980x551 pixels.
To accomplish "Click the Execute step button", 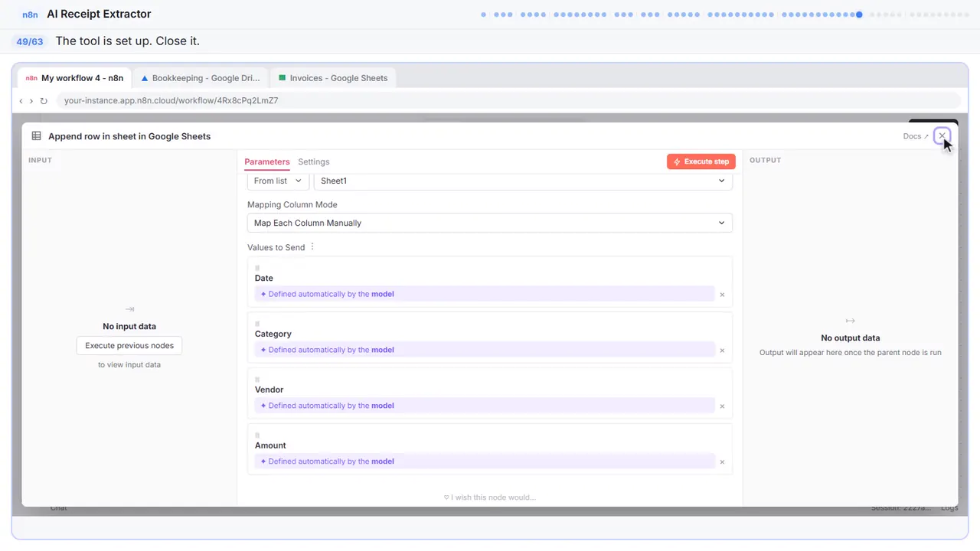I will [701, 161].
